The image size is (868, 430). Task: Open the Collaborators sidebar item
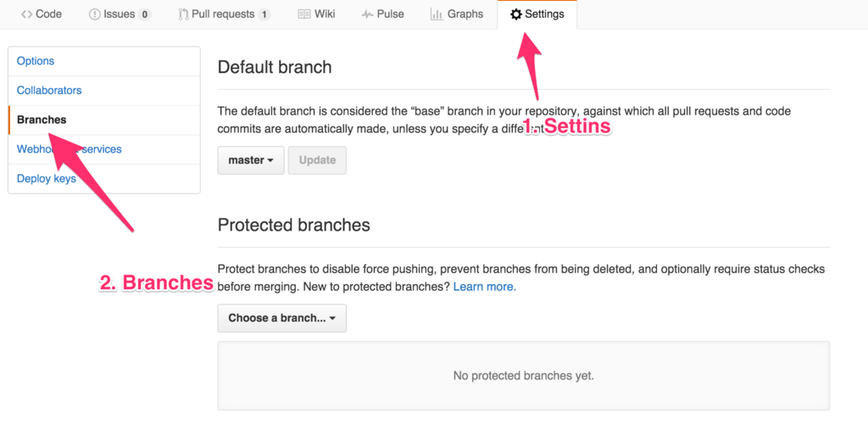pyautogui.click(x=104, y=90)
